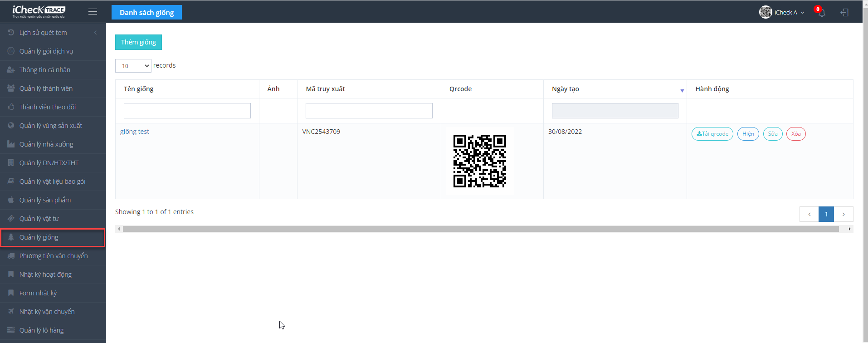This screenshot has height=343, width=868.
Task: Click the factory icon beside Quản lý nhà xưởng
Action: coord(11,144)
